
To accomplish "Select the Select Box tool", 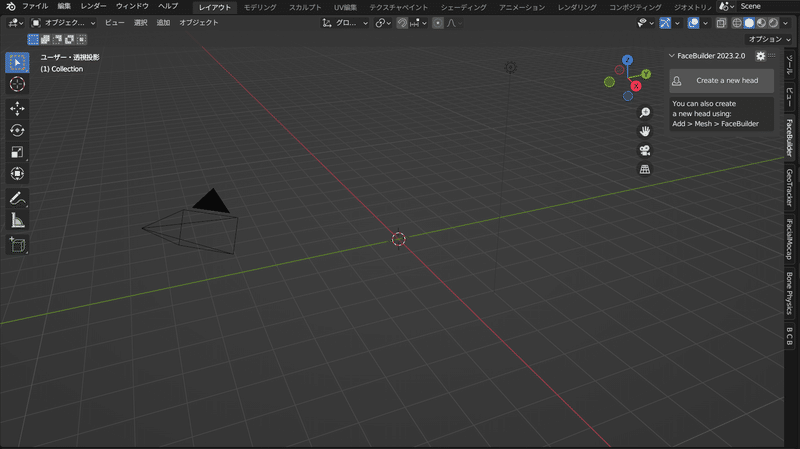I will pyautogui.click(x=17, y=62).
